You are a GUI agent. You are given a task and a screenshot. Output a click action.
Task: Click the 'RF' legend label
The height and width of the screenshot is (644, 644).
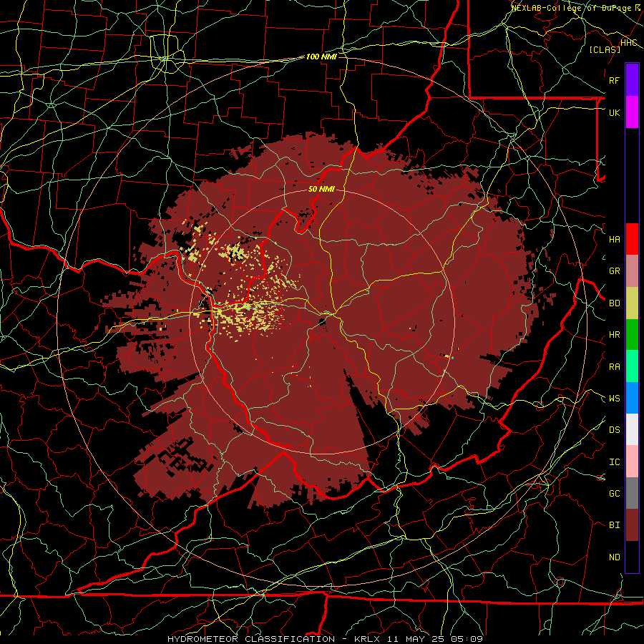(x=614, y=80)
